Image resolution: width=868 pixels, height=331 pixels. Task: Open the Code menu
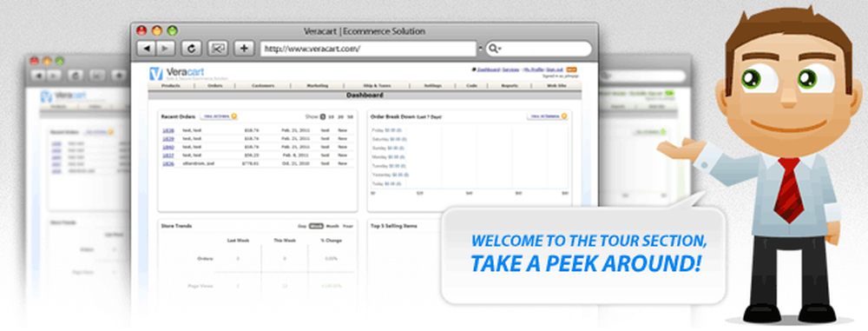point(471,86)
